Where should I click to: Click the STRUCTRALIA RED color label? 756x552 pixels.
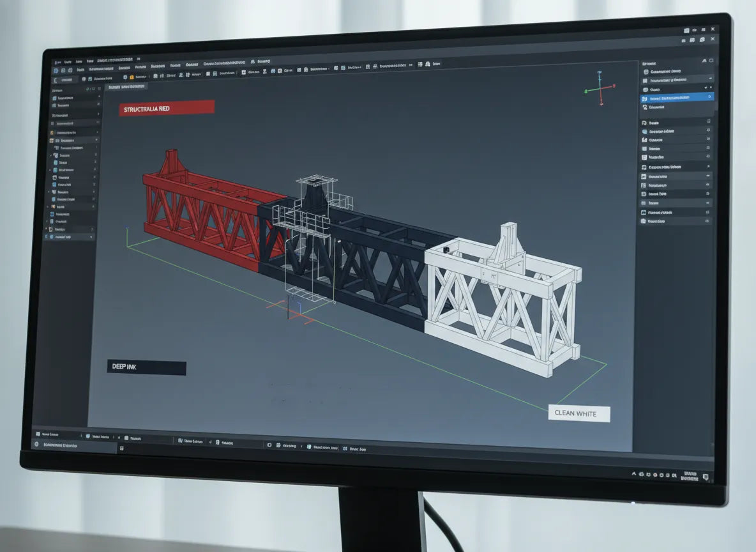pyautogui.click(x=167, y=108)
